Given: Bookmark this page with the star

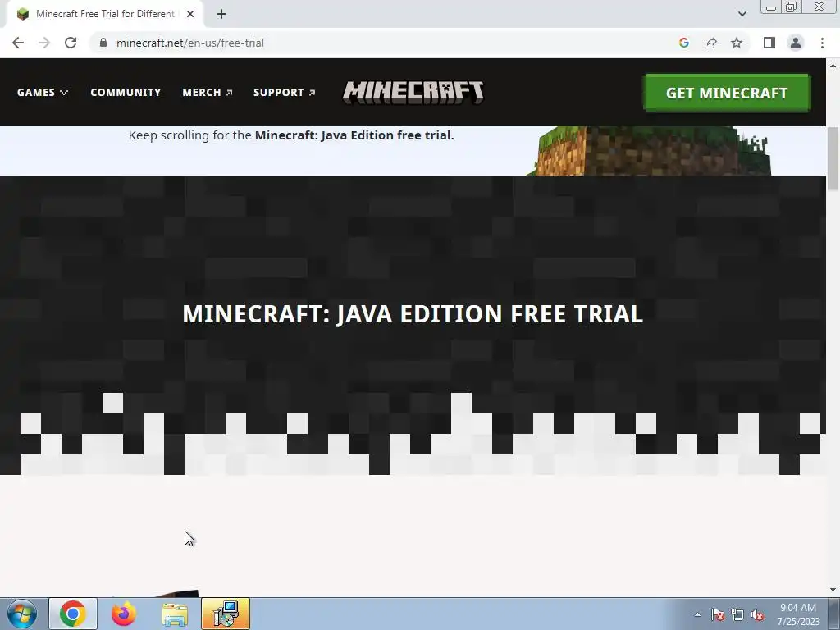Looking at the screenshot, I should pos(737,43).
